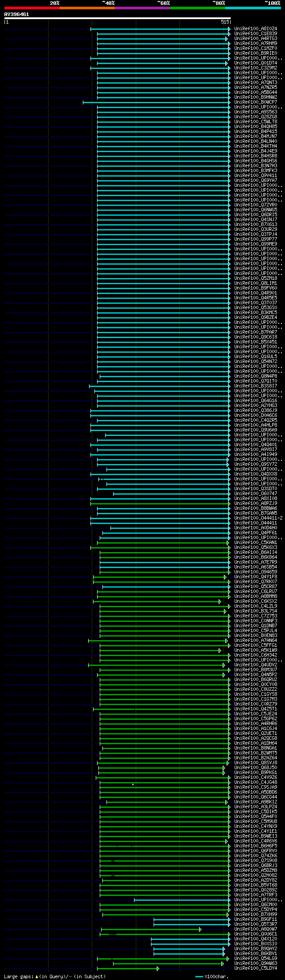The image size is (285, 980).
Task: Select hit label UniRef100_Q74ZK6
Action: [256, 856]
